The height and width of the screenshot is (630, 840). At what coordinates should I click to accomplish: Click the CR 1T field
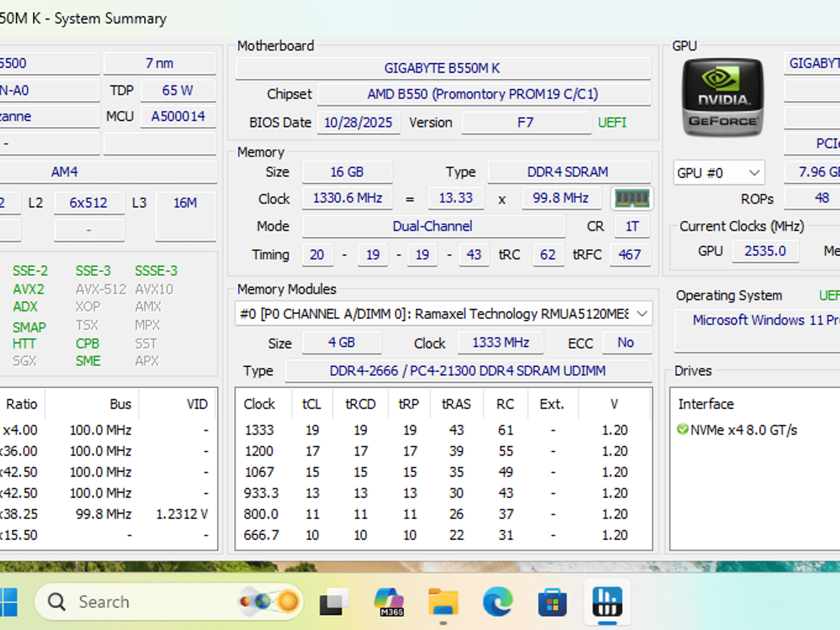(632, 226)
